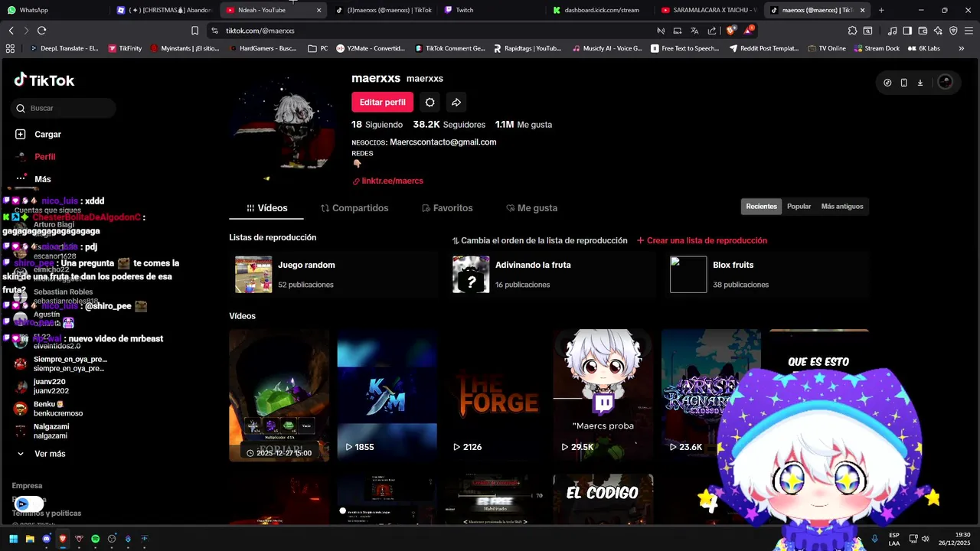Screen dimensions: 980x551
Task: Open profile settings gear next to Editar perfil
Action: click(430, 103)
